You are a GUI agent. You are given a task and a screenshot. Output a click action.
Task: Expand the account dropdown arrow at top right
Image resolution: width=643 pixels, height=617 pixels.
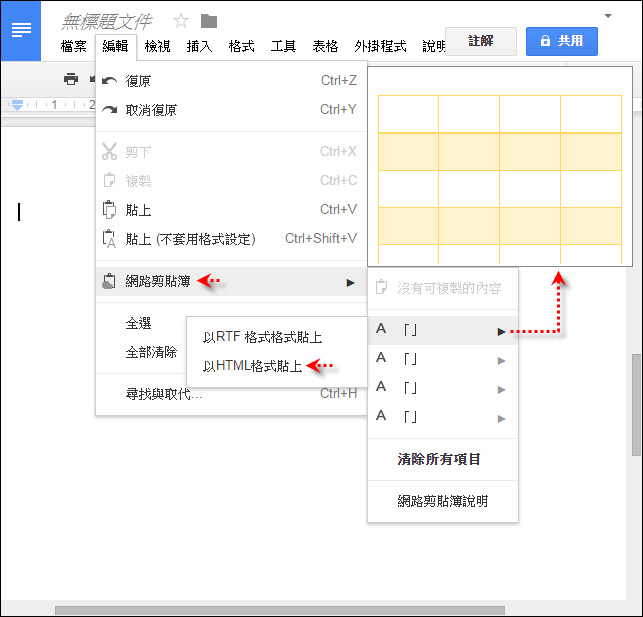click(608, 16)
